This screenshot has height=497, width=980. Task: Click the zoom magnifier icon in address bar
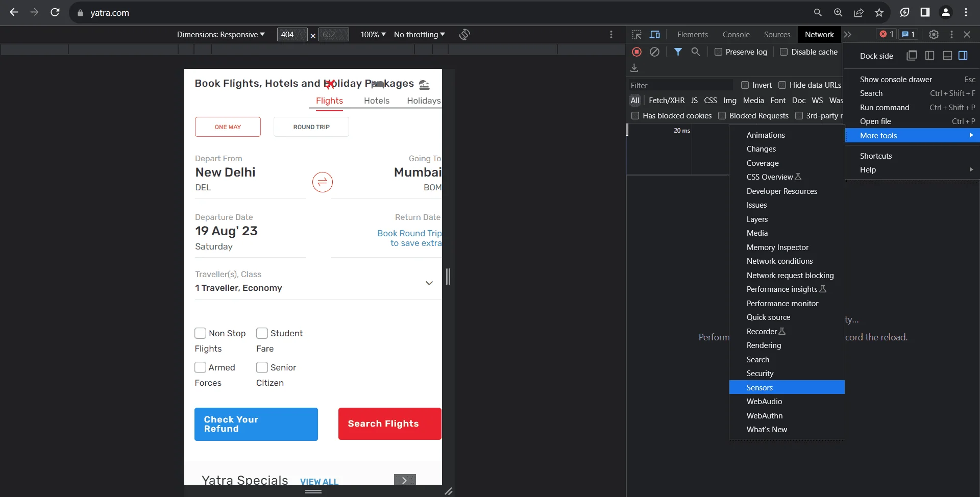point(838,13)
